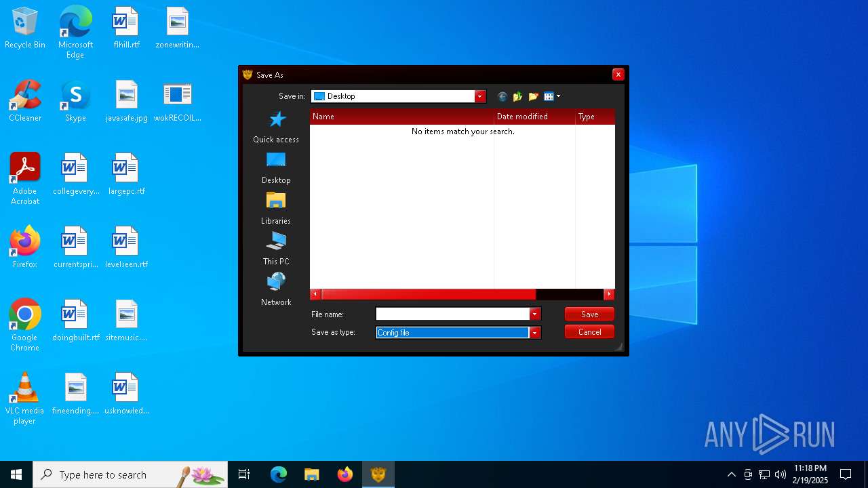Screen dimensions: 868x488
Task: Open the View Menu icon dropdown
Action: (x=552, y=96)
